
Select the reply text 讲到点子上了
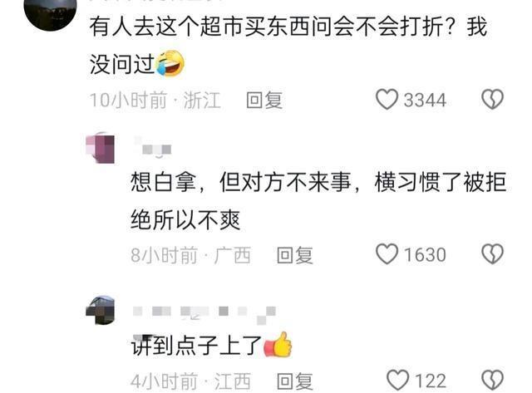click(196, 346)
